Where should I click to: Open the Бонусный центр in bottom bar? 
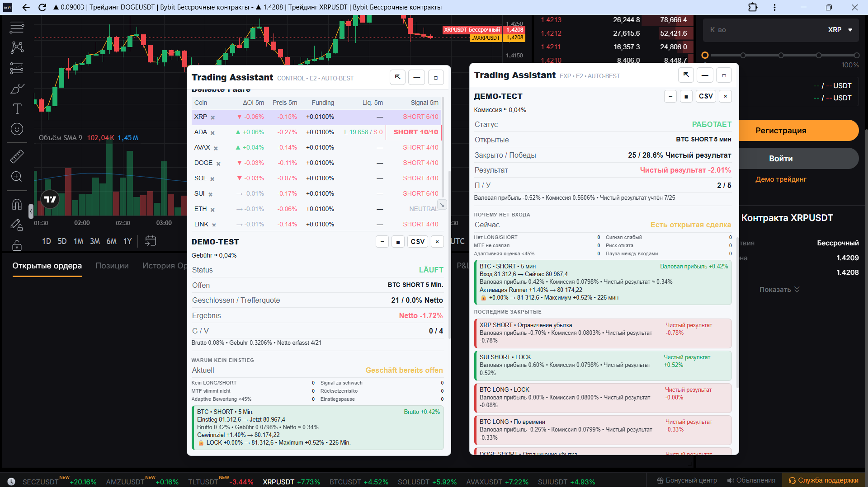687,480
